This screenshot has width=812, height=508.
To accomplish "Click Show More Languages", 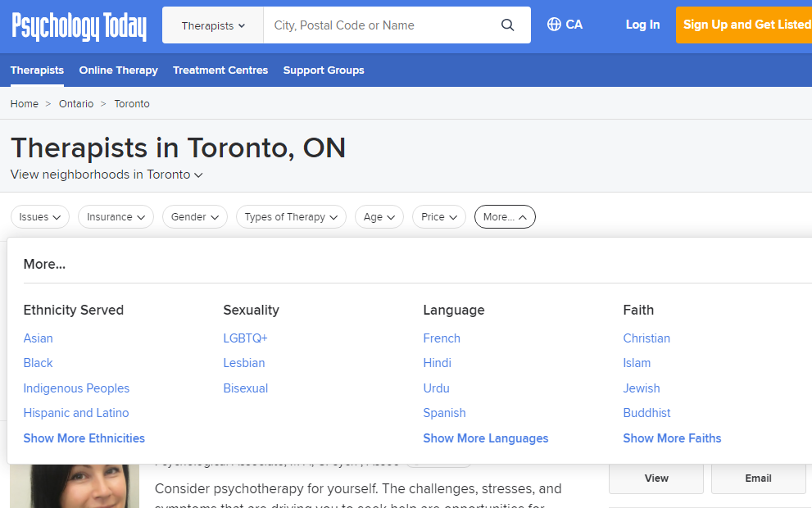I will pyautogui.click(x=486, y=438).
